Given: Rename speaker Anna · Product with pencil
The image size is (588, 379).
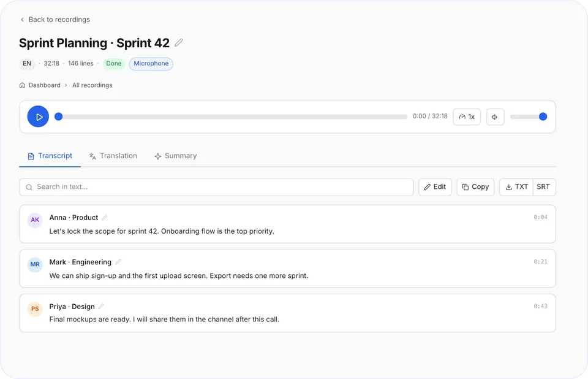Looking at the screenshot, I should [105, 218].
